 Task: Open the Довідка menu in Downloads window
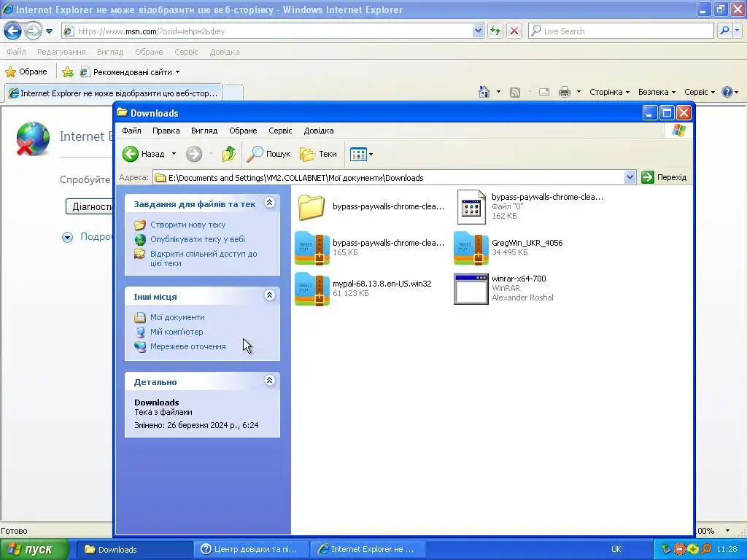point(319,131)
